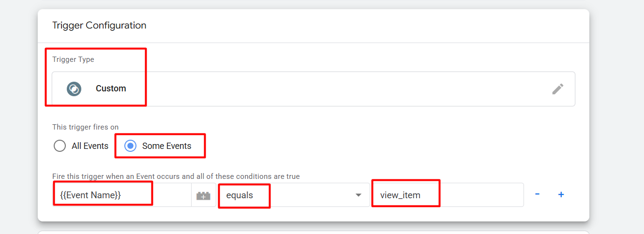The image size is (644, 234).
Task: Click the Custom trigger type name
Action: [111, 89]
